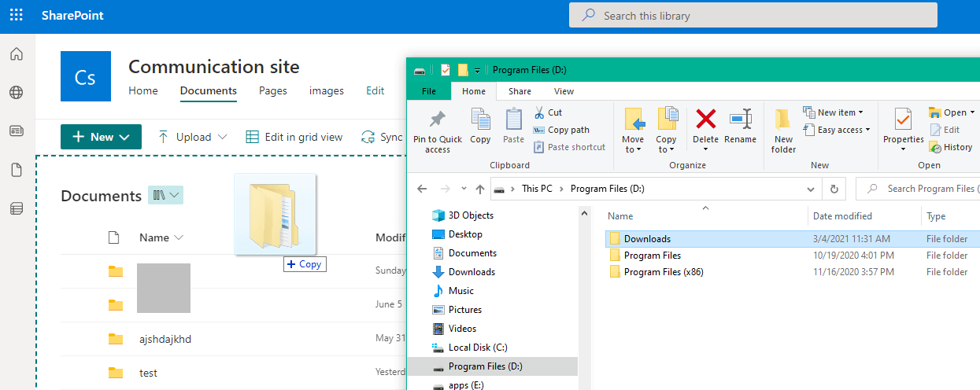The width and height of the screenshot is (980, 390).
Task: Open the images site navigation link
Action: click(327, 90)
